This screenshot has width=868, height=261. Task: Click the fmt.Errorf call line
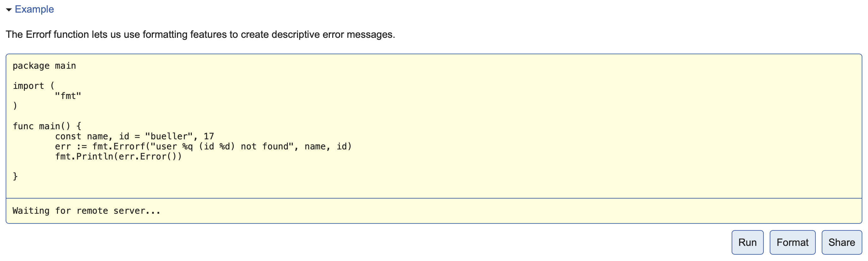click(203, 146)
